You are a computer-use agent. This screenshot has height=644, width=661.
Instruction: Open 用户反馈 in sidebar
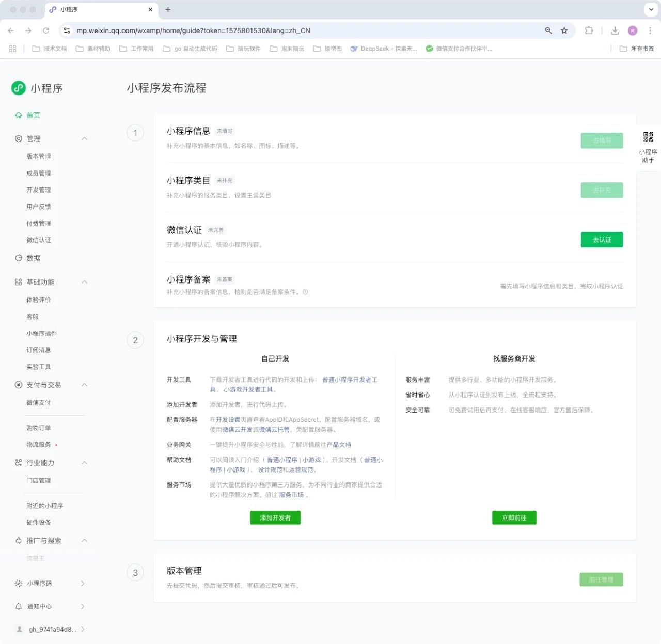(39, 207)
